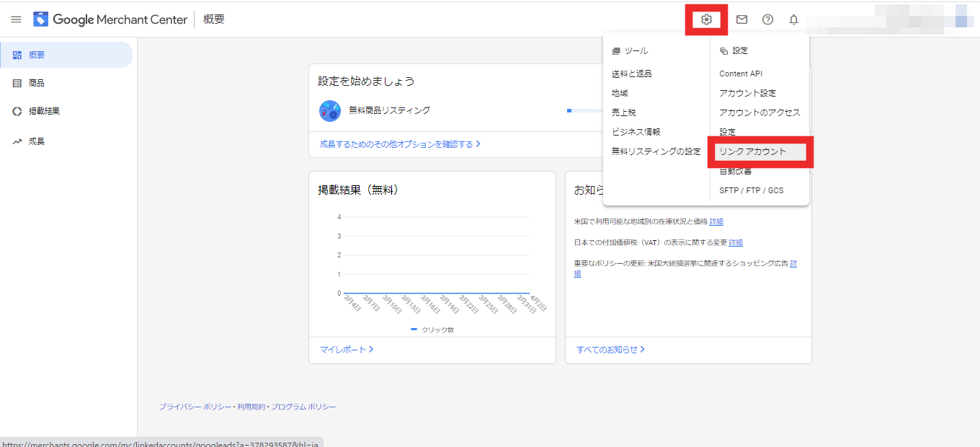Image resolution: width=980 pixels, height=447 pixels.
Task: Open the プライバシー ポリシー footer link
Action: 195,407
